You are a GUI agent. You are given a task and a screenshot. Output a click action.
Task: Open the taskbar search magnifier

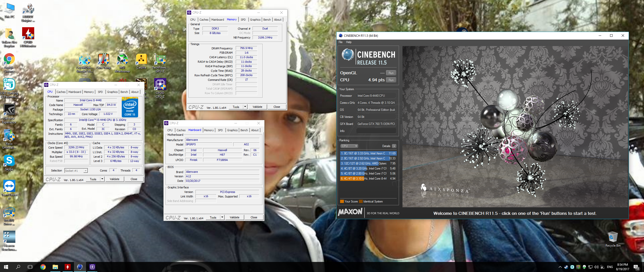click(x=18, y=267)
